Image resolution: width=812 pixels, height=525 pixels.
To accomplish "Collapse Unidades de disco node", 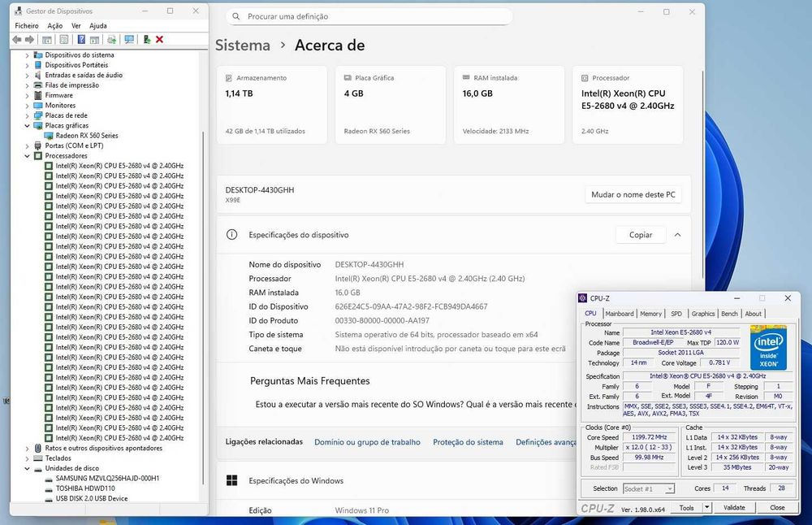I will tap(27, 468).
